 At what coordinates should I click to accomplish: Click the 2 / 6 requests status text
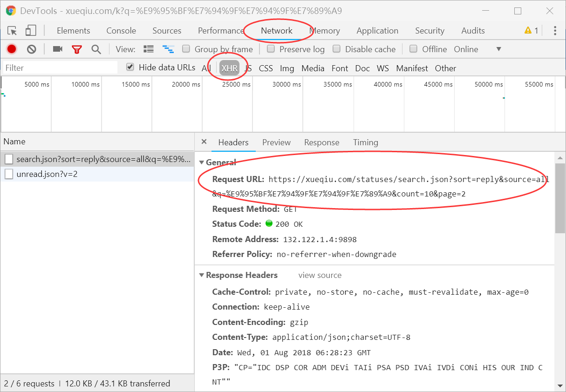(29, 384)
